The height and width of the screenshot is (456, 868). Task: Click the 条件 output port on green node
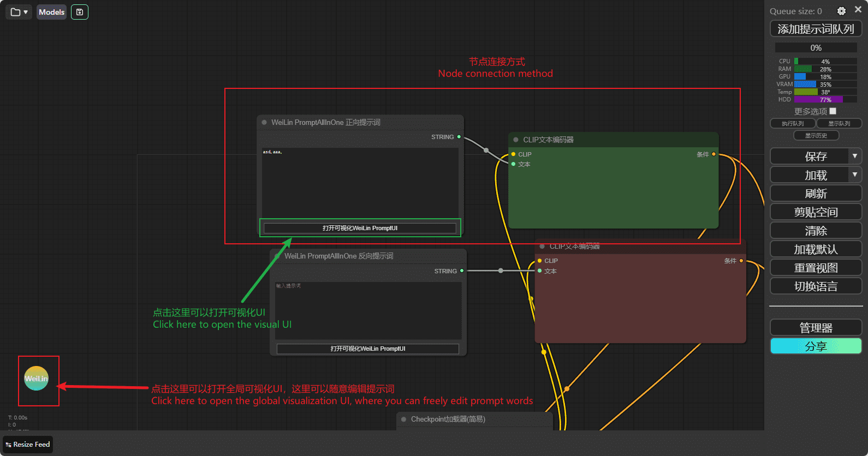[x=714, y=154]
